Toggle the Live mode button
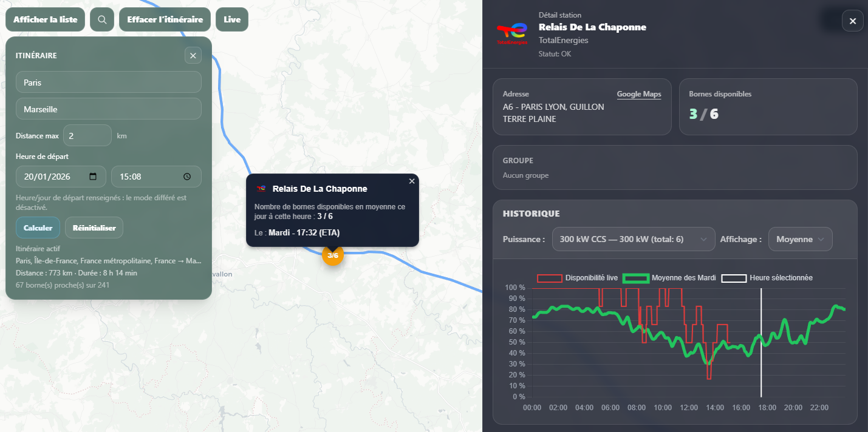The height and width of the screenshot is (432, 868). point(232,19)
